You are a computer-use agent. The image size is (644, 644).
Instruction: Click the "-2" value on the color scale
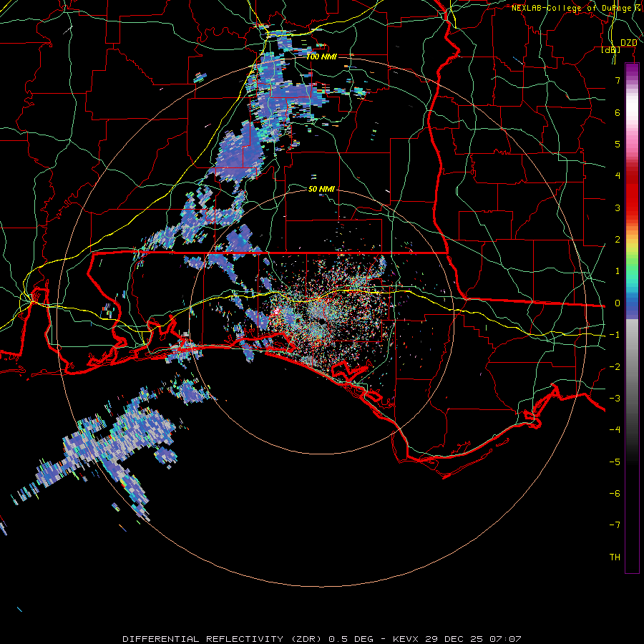pos(615,367)
